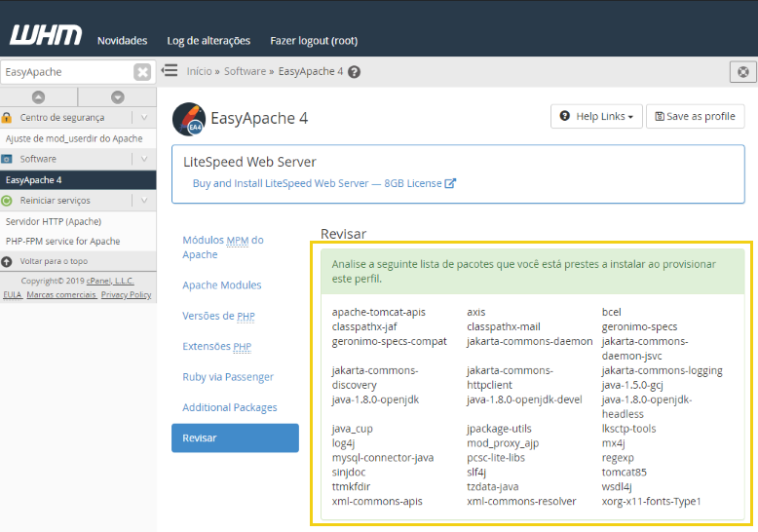
Task: Open cPanel, L.L.C. copyright link
Action: pos(110,281)
